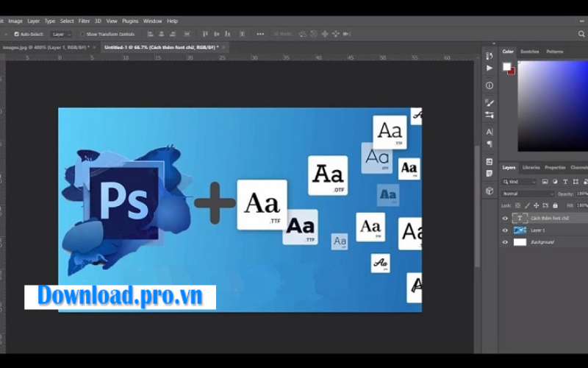588x368 pixels.
Task: Switch to the images.jpg document tab
Action: pos(46,47)
